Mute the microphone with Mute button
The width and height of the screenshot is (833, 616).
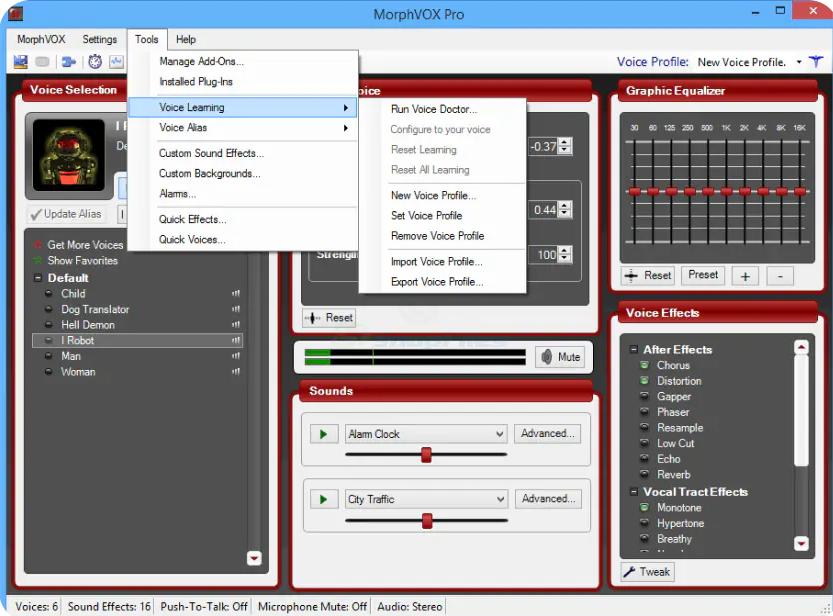tap(561, 357)
